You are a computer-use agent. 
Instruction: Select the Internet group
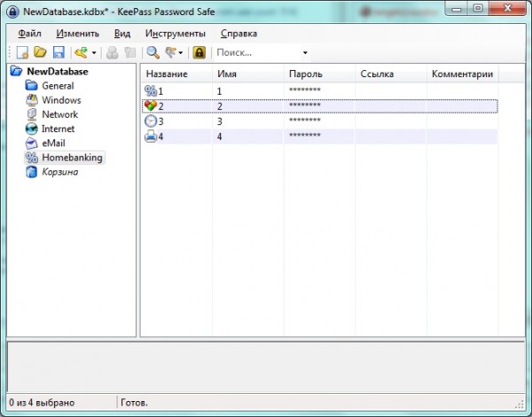tap(58, 129)
